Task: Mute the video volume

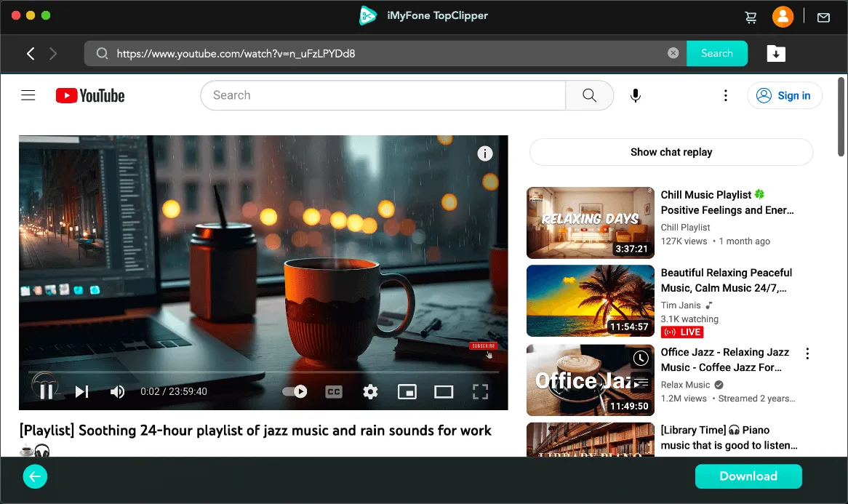Action: 117,392
